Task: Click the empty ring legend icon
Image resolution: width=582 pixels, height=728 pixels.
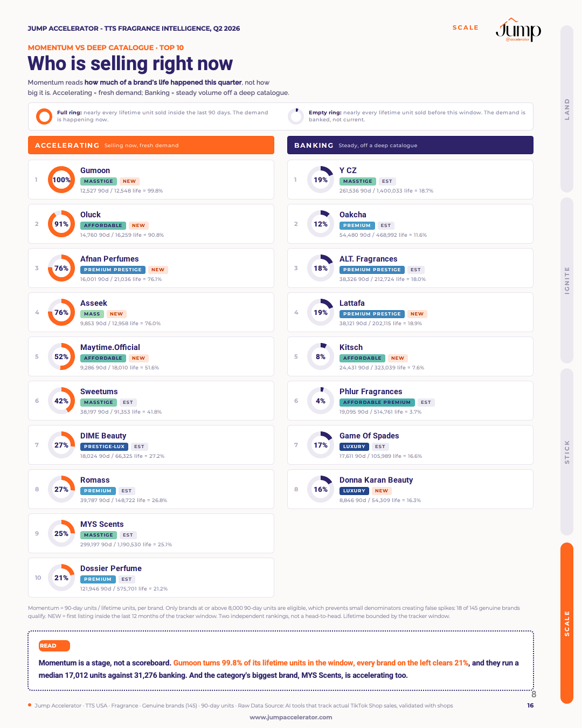Action: (296, 116)
